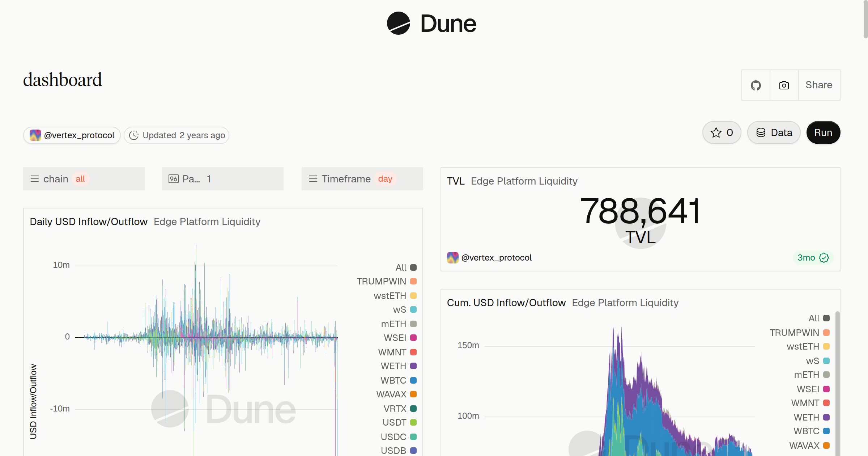Toggle WAVAX series in Cum. chart legend
868x456 pixels.
click(809, 446)
